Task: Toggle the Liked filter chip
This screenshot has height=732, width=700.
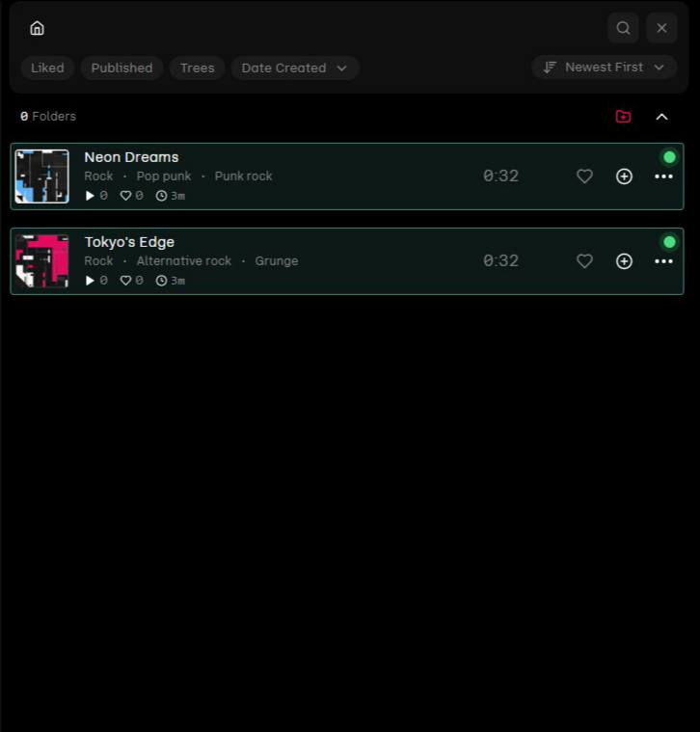Action: 47,68
